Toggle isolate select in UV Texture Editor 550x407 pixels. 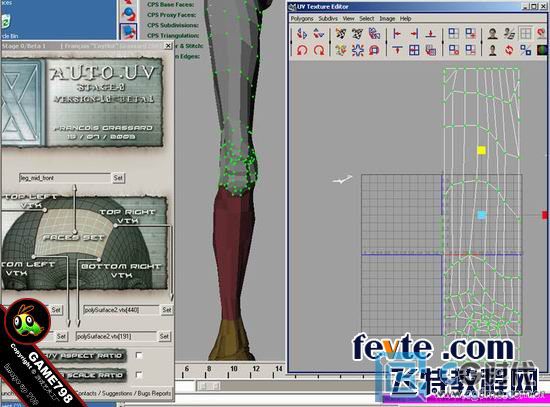(x=454, y=34)
